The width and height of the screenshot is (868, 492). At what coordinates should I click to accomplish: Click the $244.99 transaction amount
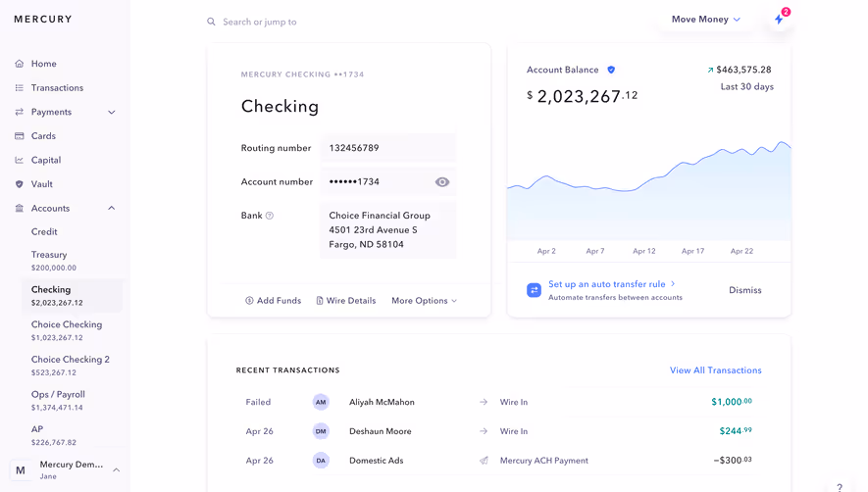click(x=736, y=430)
